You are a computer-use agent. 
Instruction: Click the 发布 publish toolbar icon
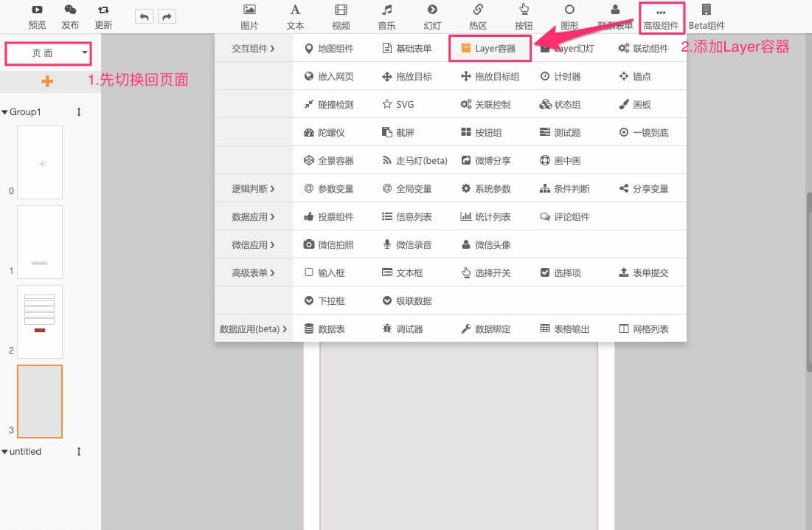70,16
